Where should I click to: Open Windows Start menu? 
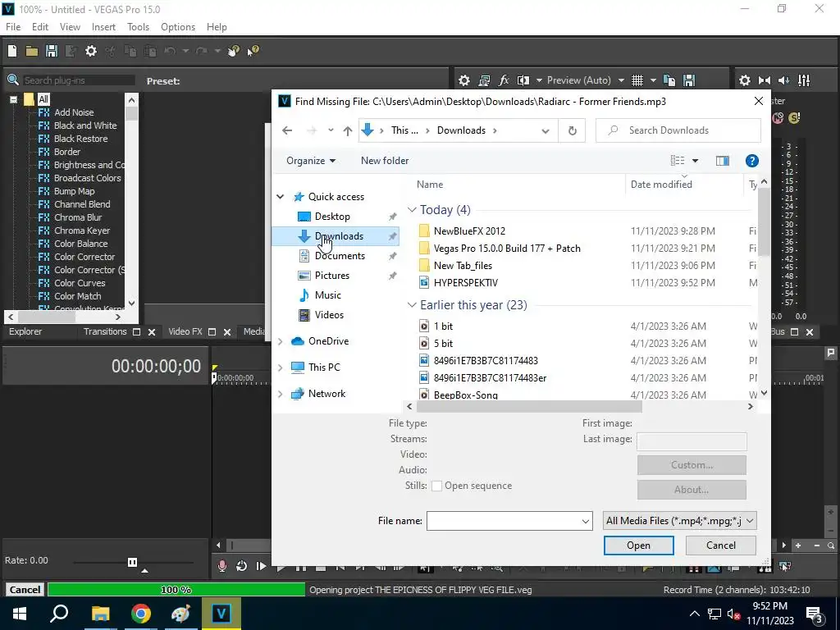[20, 614]
